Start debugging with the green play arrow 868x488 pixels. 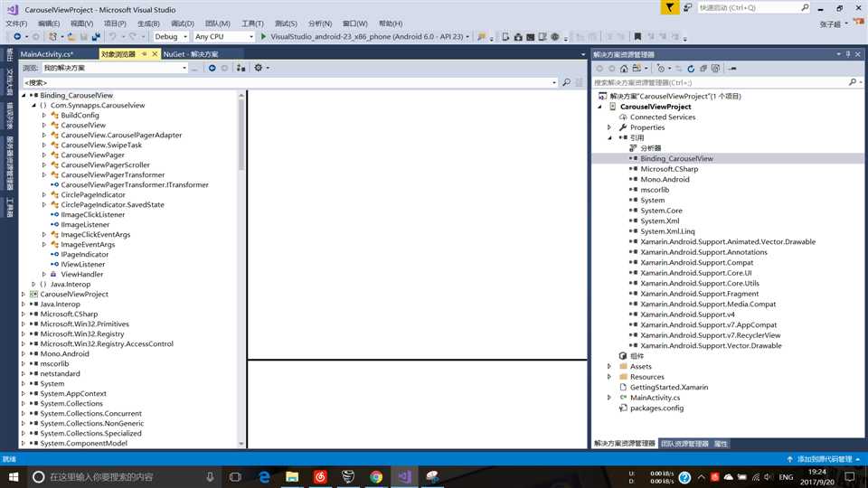click(x=263, y=36)
